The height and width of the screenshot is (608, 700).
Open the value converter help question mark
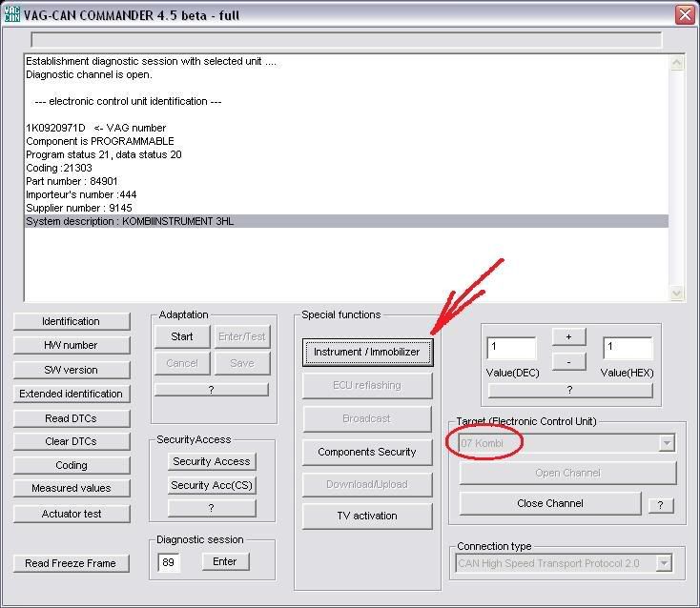pos(570,391)
